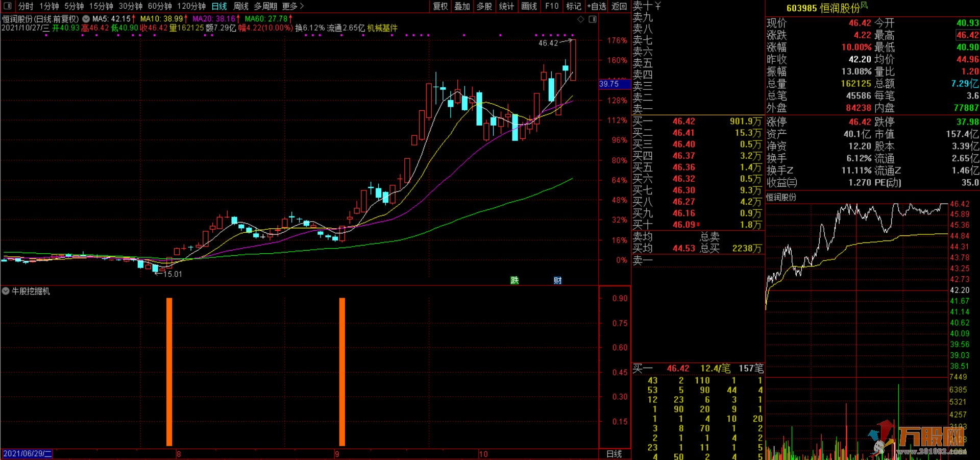Open the 复权 adjustment menu
The image size is (980, 460).
[440, 6]
